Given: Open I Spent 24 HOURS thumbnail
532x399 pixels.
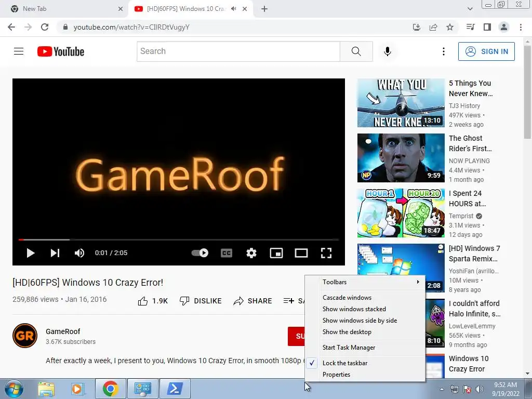Looking at the screenshot, I should pos(401,213).
